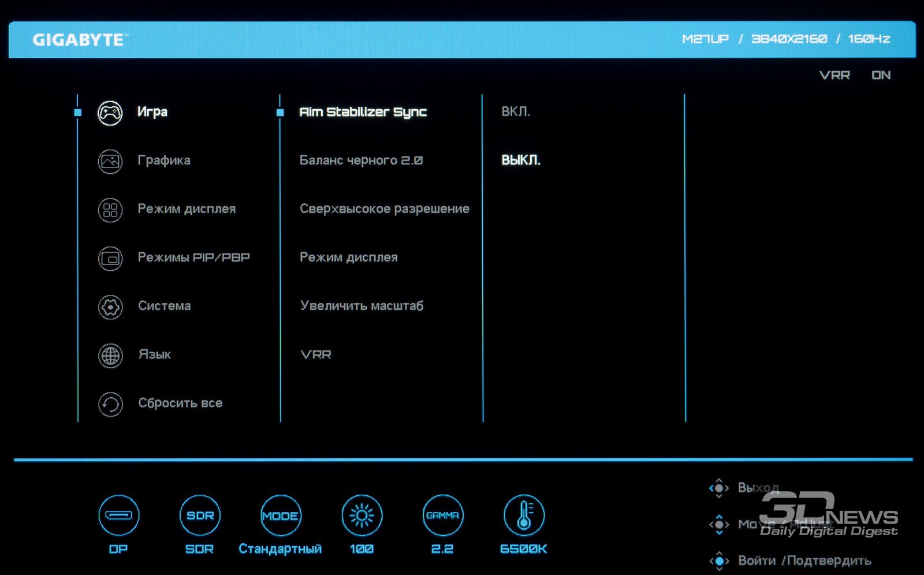The height and width of the screenshot is (575, 924).
Task: Open the VRR setting in submenu
Action: [316, 354]
